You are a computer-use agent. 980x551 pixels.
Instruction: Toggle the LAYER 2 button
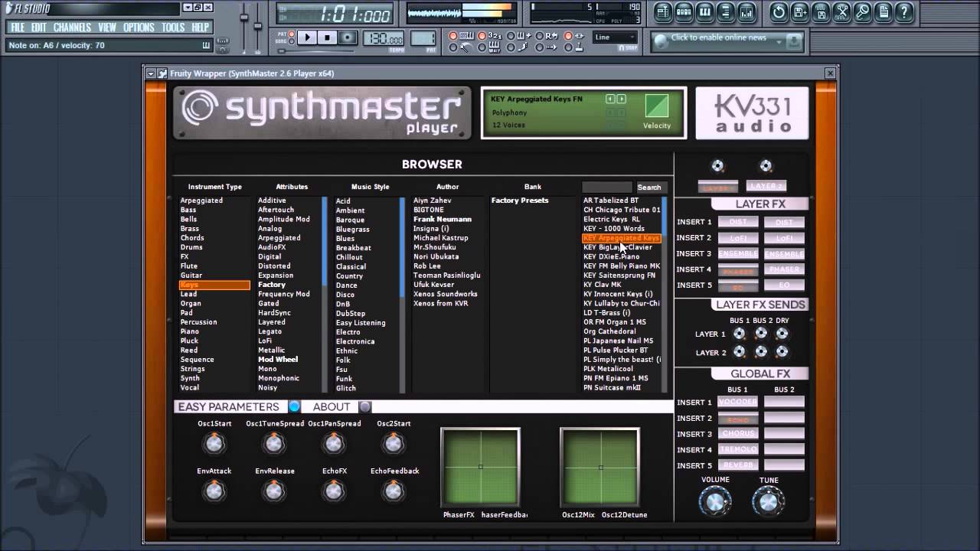766,186
